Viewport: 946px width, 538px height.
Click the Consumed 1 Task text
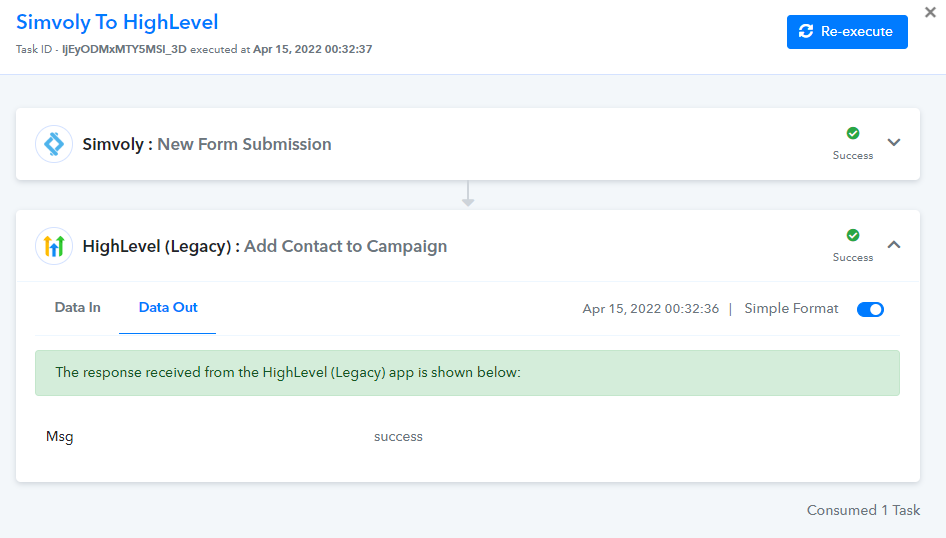click(x=863, y=510)
